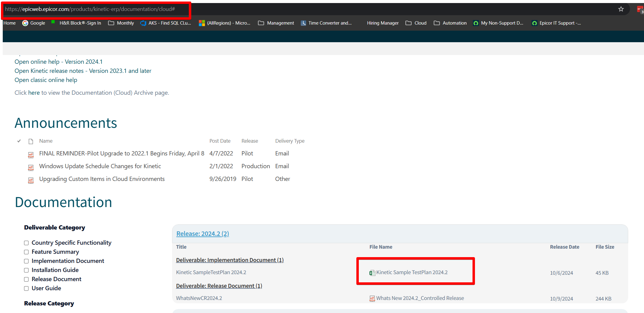644x313 pixels.
Task: Open the Automation bookmarks folder
Action: pos(450,23)
